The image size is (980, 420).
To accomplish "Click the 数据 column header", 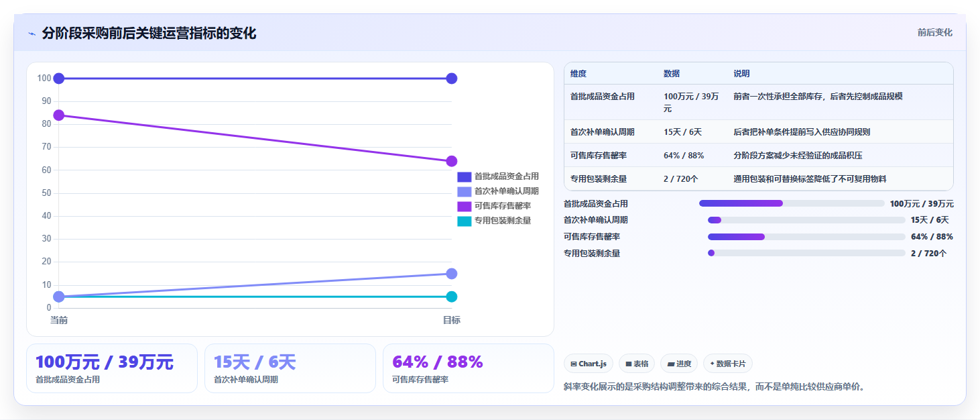I will [x=672, y=74].
